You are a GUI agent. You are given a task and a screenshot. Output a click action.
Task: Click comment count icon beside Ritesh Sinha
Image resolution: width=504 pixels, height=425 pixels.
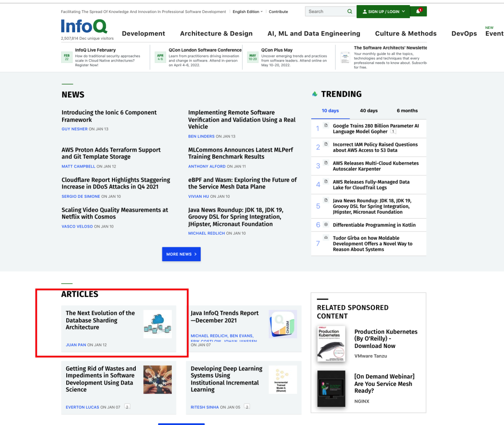247,407
